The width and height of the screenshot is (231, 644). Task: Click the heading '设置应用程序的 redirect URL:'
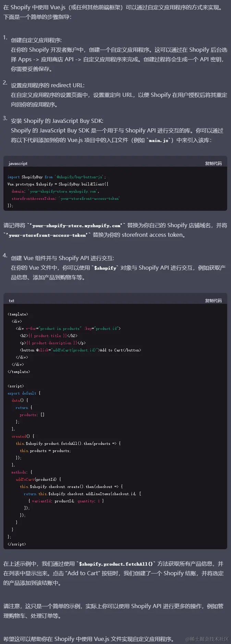48,86
